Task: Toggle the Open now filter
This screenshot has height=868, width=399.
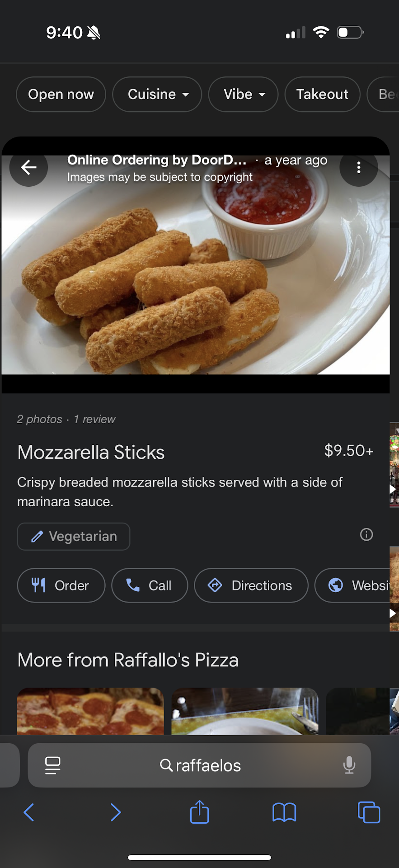Action: [61, 94]
